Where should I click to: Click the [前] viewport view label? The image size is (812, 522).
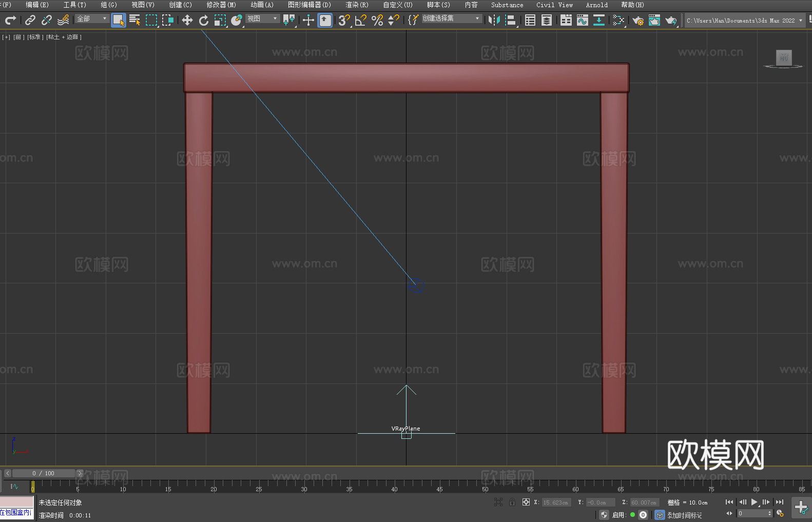(18, 37)
